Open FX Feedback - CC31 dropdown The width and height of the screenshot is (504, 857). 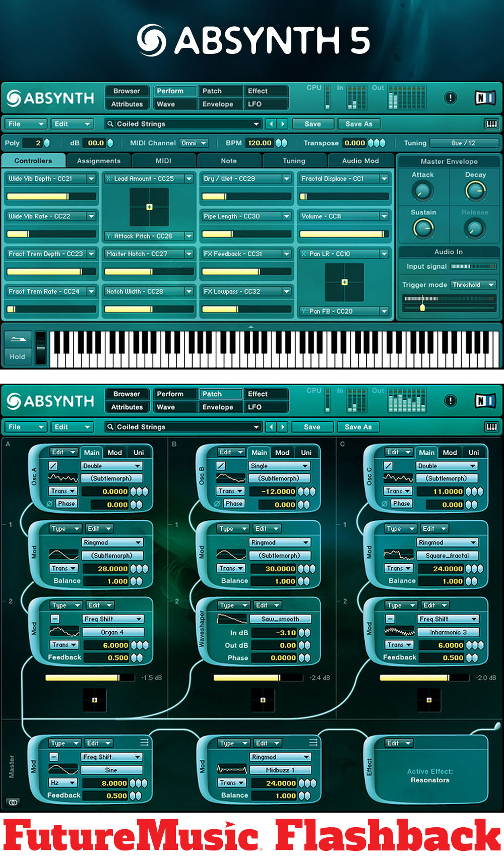(286, 254)
